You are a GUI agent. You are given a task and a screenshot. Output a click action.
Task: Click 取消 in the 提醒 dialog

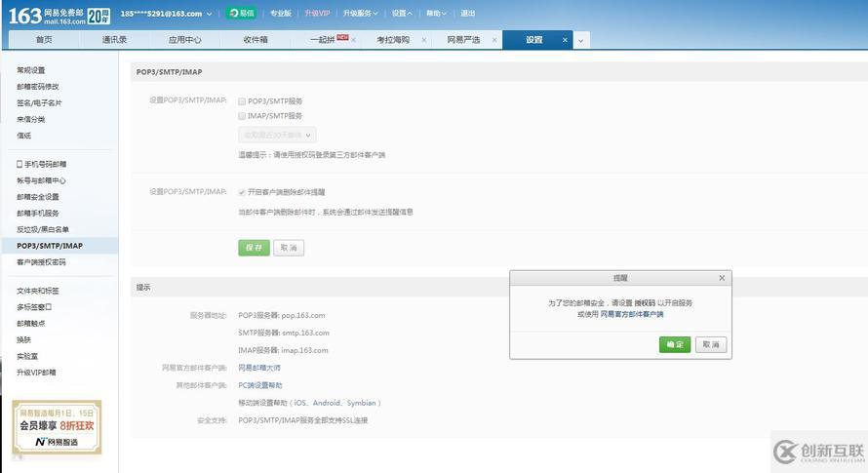[x=711, y=344]
